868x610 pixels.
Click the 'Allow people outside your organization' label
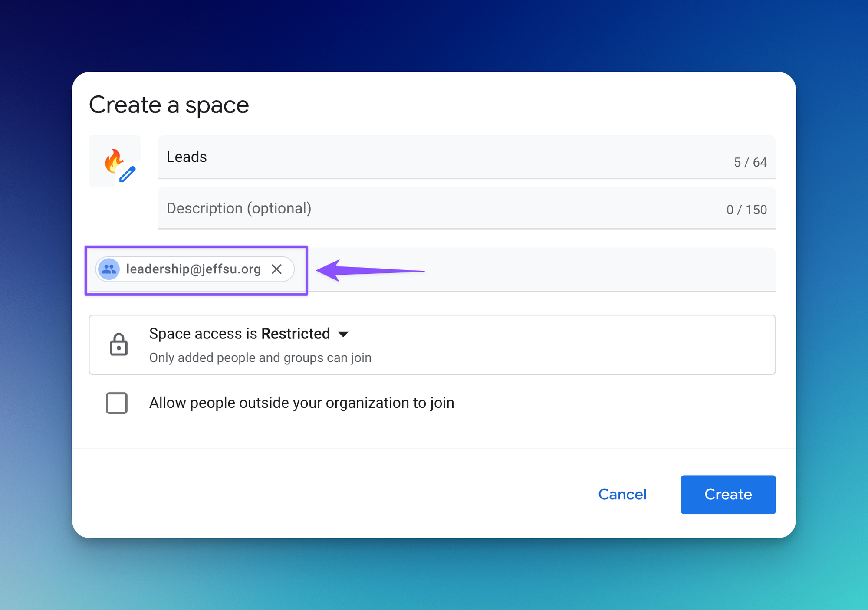point(302,403)
